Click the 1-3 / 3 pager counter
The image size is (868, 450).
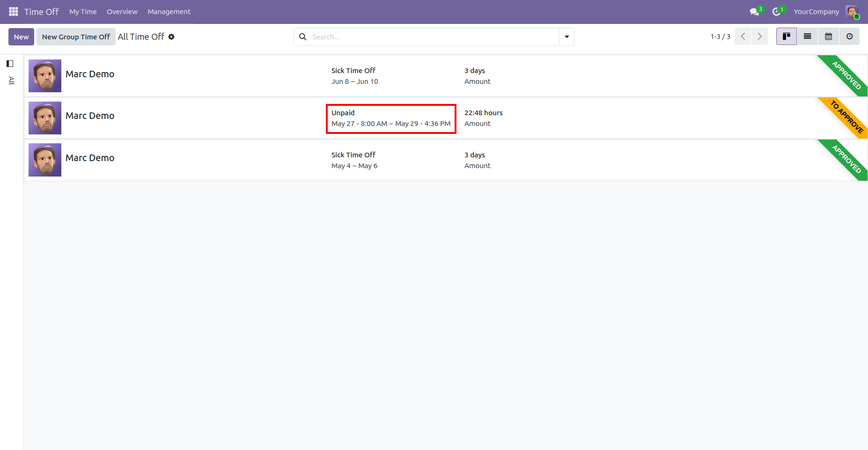click(720, 37)
